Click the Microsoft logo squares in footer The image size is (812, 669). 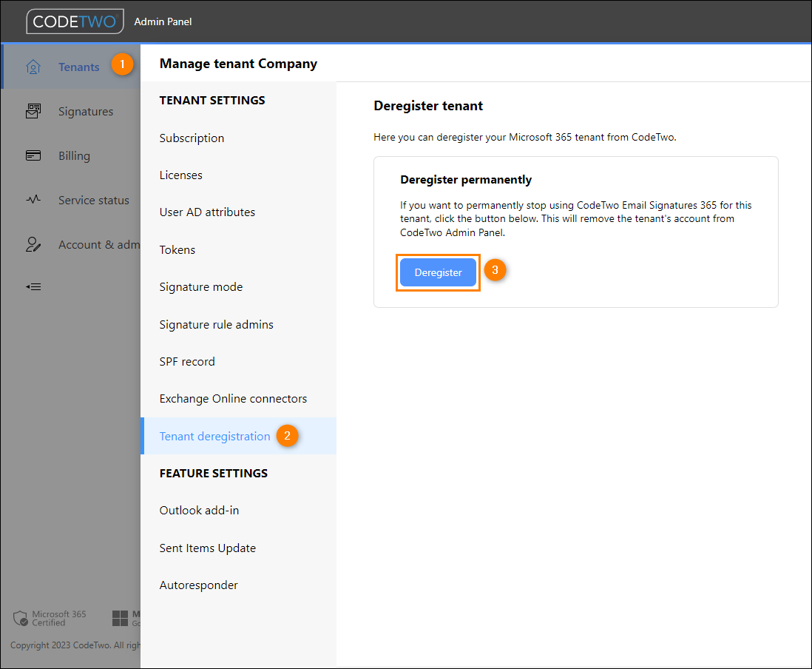tap(120, 618)
